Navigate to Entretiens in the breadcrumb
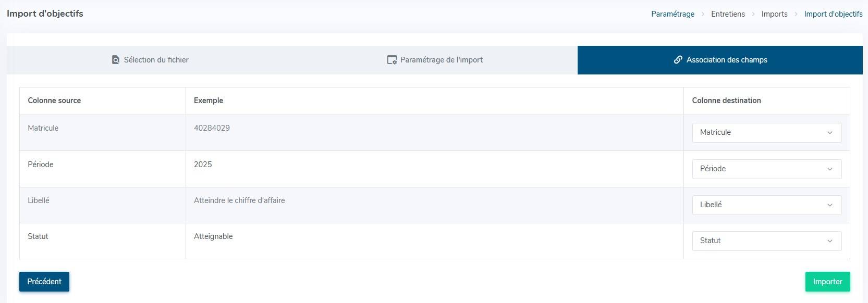Image resolution: width=868 pixels, height=303 pixels. pos(728,14)
